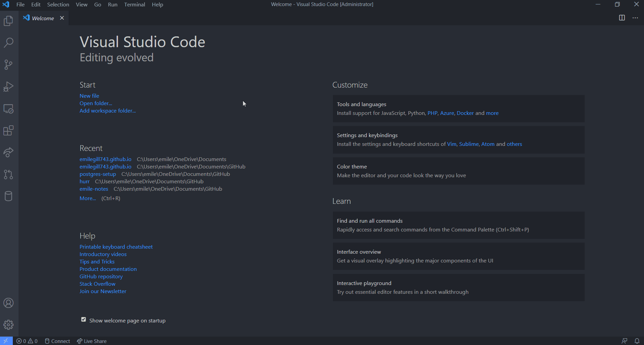
Task: Open the Extensions view
Action: [8, 130]
